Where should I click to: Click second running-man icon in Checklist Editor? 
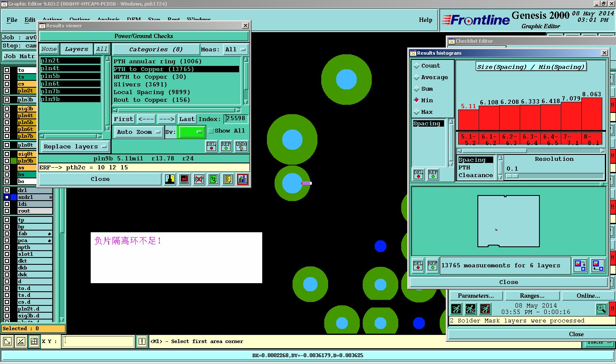(x=471, y=308)
